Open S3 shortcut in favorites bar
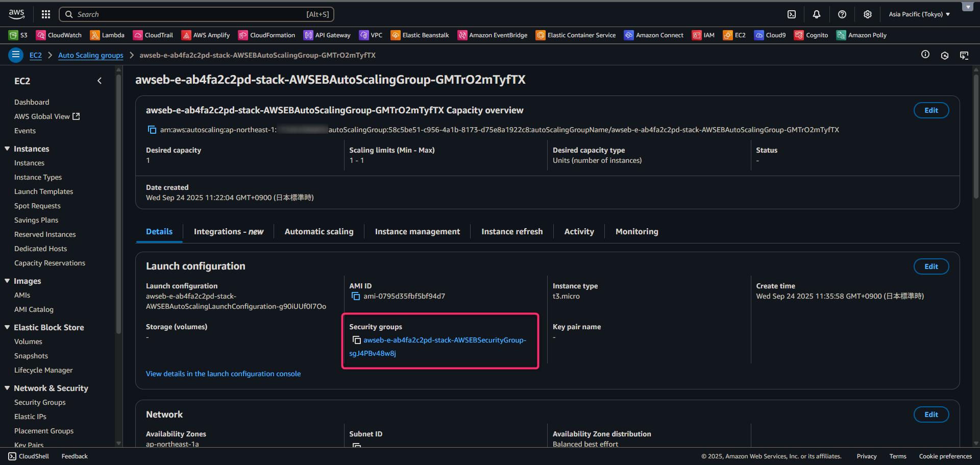The height and width of the screenshot is (465, 980). 18,35
